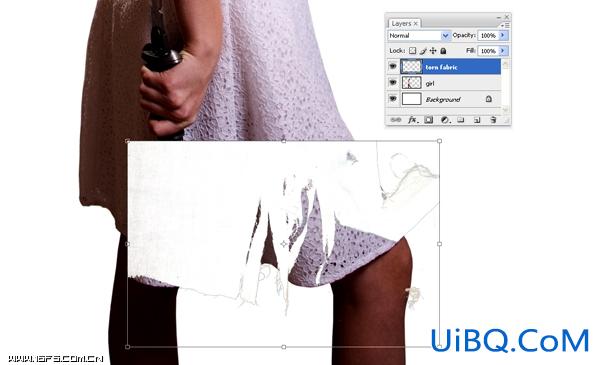This screenshot has width=600, height=365.
Task: Close the Layers tab via its x
Action: [x=416, y=24]
